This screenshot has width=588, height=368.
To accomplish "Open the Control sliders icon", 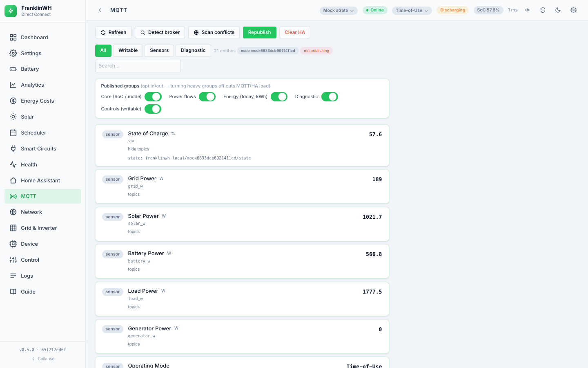I will [13, 260].
